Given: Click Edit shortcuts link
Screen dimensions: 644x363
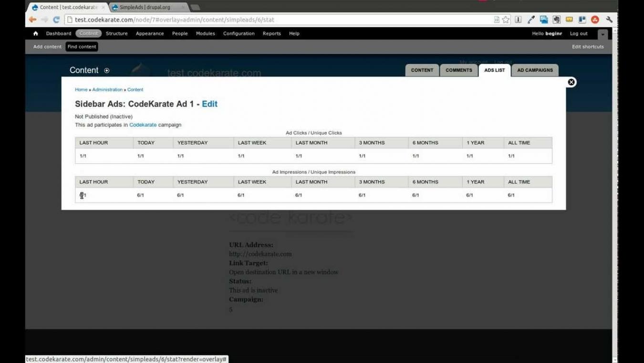Looking at the screenshot, I should (588, 47).
